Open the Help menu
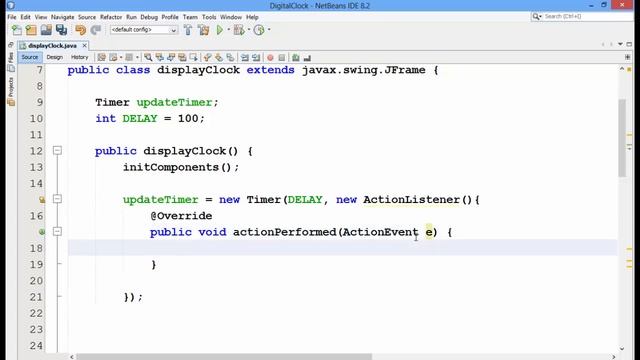This screenshot has width=640, height=360. point(252,17)
